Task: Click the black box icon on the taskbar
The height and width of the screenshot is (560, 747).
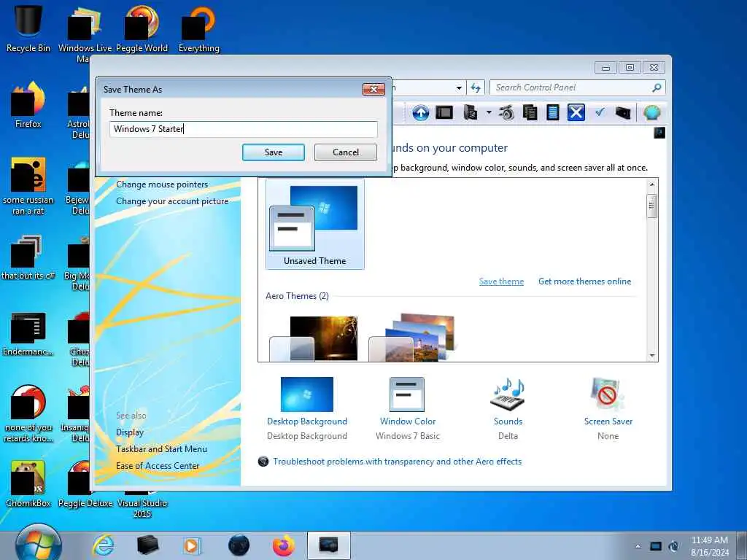Action: tap(147, 545)
